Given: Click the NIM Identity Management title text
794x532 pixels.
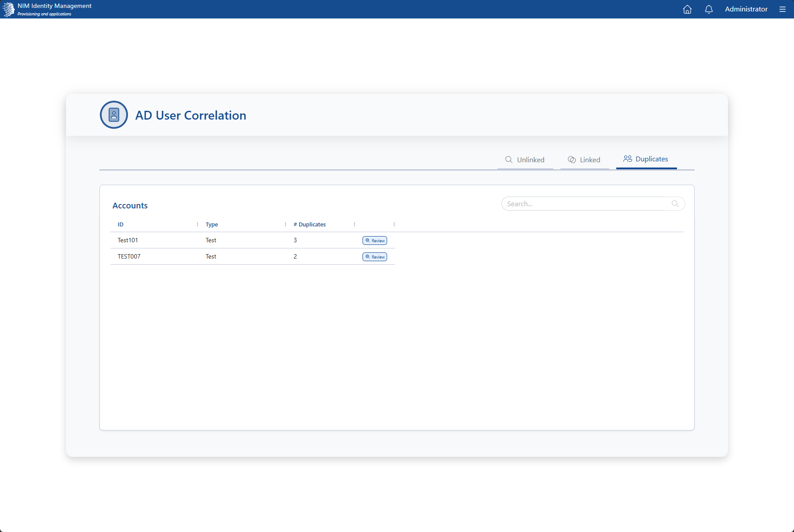Looking at the screenshot, I should coord(55,6).
